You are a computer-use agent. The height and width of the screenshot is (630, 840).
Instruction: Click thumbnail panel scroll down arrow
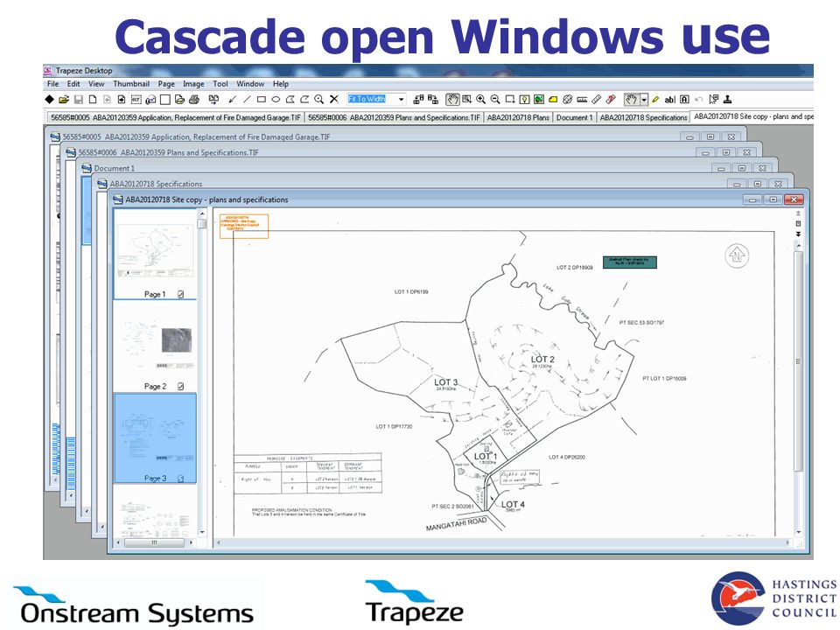[202, 533]
